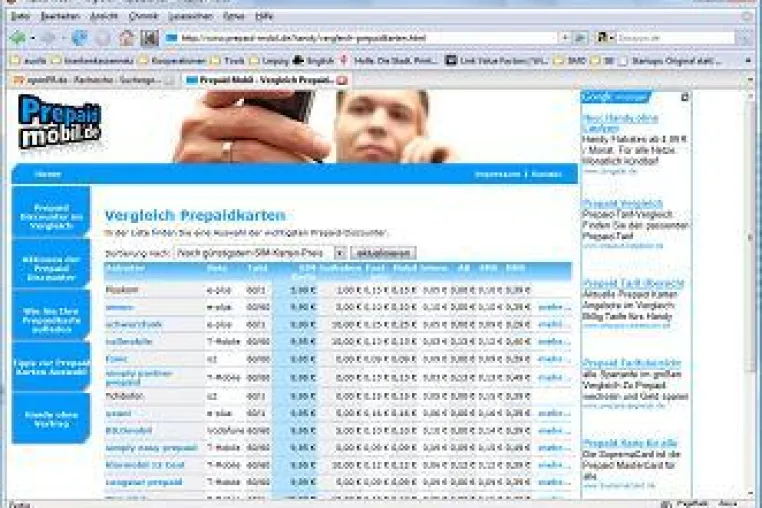Click mehr link in the callmobile row
The image size is (762, 508).
554,341
